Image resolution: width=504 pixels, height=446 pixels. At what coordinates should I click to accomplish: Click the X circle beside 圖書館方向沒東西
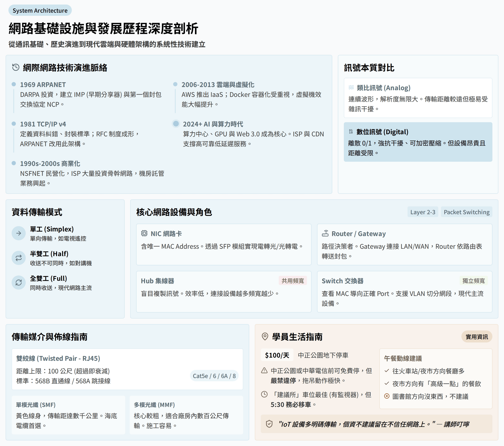tap(387, 396)
